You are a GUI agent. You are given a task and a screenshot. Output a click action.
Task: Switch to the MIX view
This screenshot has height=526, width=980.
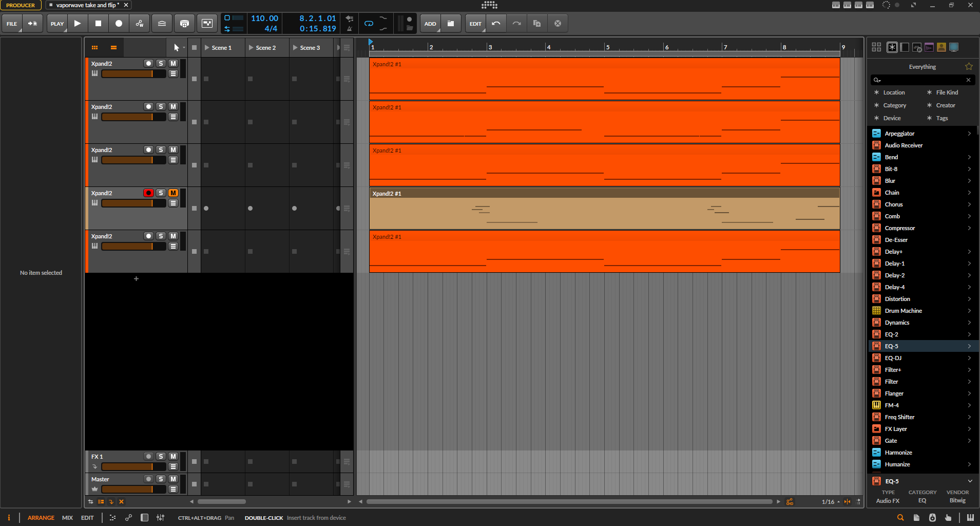[x=67, y=518]
